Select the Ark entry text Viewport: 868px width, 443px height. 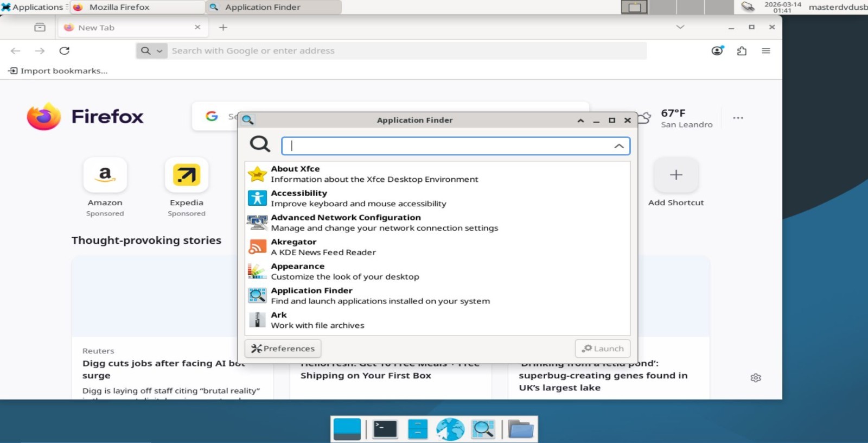pyautogui.click(x=279, y=315)
